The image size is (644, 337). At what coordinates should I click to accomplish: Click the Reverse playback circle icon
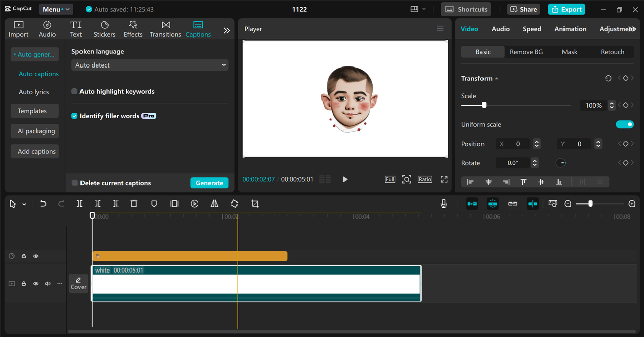[194, 204]
